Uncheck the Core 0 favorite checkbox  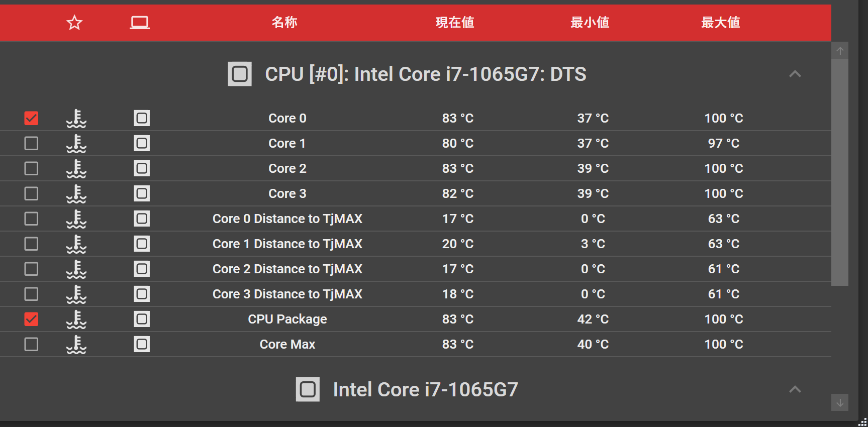coord(31,118)
